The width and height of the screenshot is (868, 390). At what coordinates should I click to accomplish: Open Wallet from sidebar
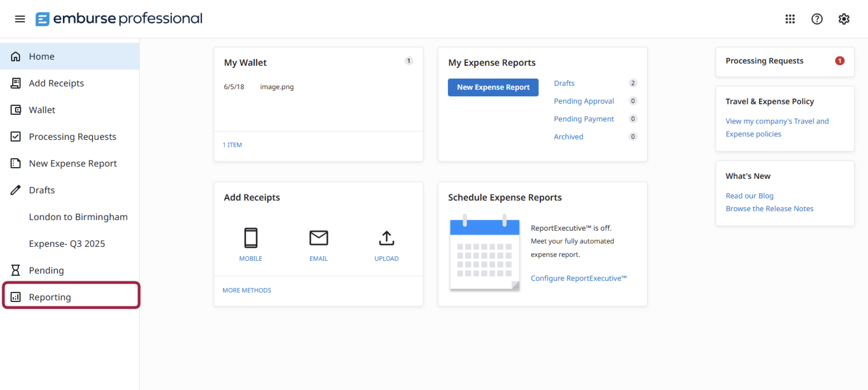[42, 110]
